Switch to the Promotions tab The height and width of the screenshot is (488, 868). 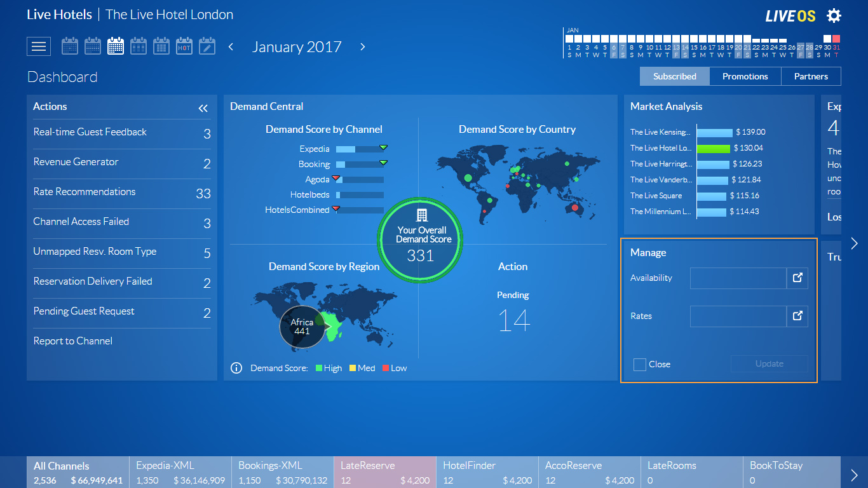click(745, 76)
